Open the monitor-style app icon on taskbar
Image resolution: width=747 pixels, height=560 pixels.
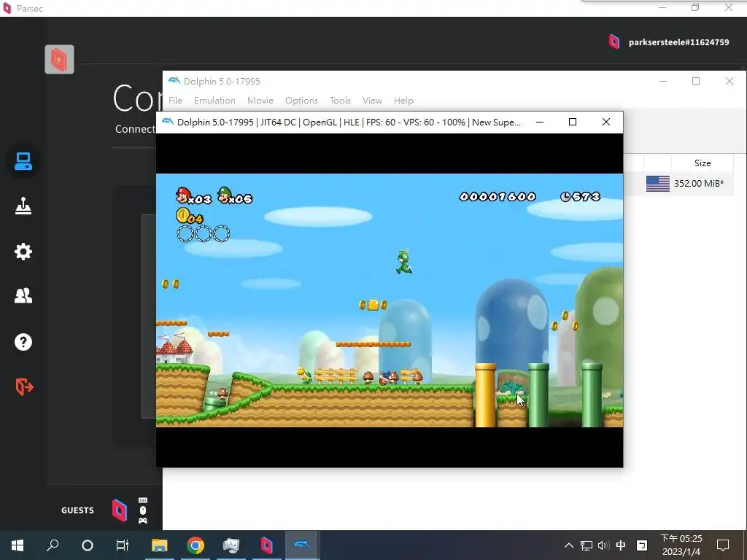tap(231, 545)
